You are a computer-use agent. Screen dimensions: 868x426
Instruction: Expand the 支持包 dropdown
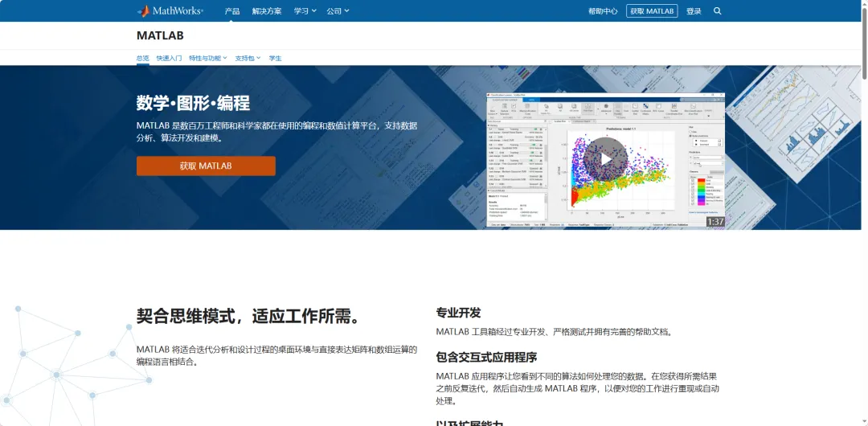coord(248,58)
